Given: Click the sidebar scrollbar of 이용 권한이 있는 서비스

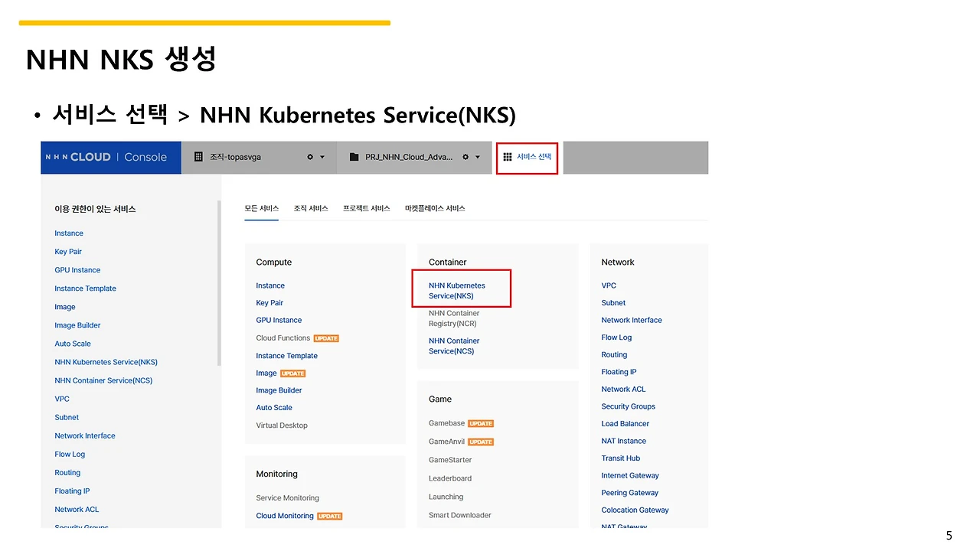Looking at the screenshot, I should point(220,283).
